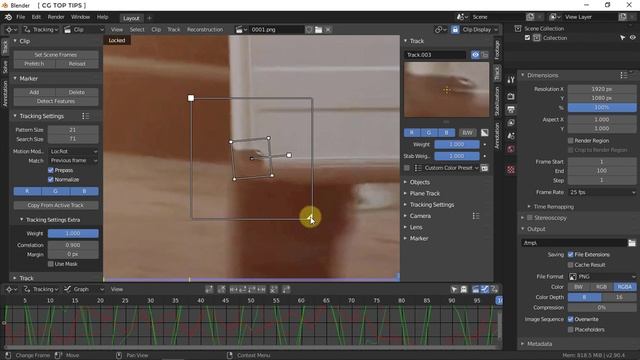Open the Tool properties tab icon
The height and width of the screenshot is (360, 640).
[x=511, y=80]
